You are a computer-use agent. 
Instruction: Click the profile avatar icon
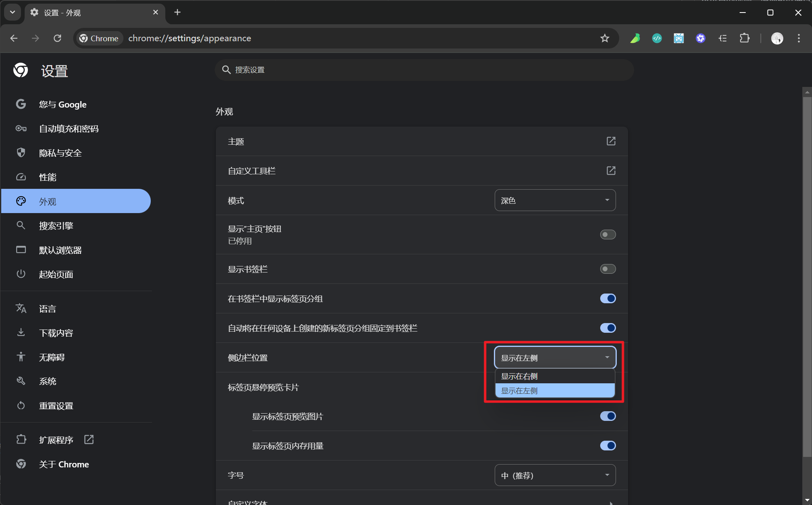tap(777, 38)
